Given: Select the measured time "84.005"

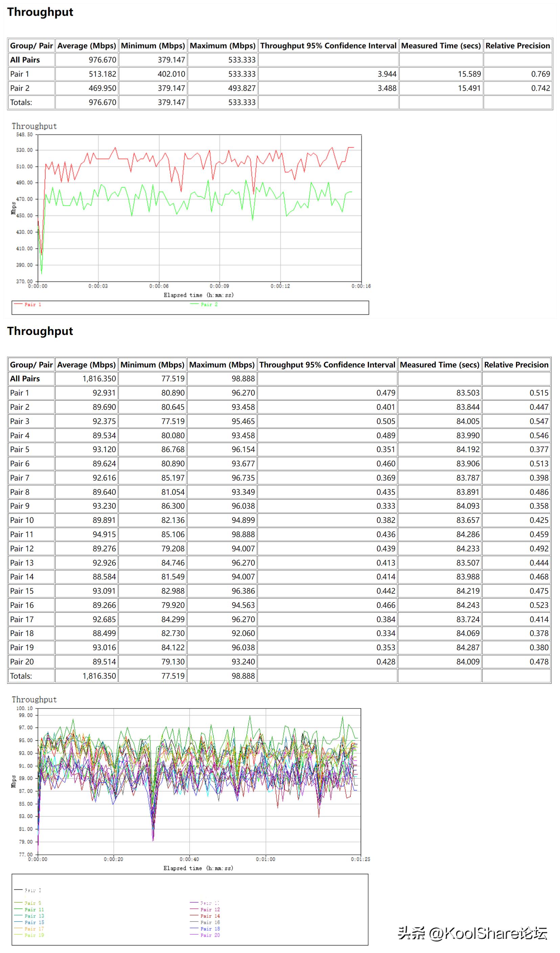Looking at the screenshot, I should tap(468, 421).
